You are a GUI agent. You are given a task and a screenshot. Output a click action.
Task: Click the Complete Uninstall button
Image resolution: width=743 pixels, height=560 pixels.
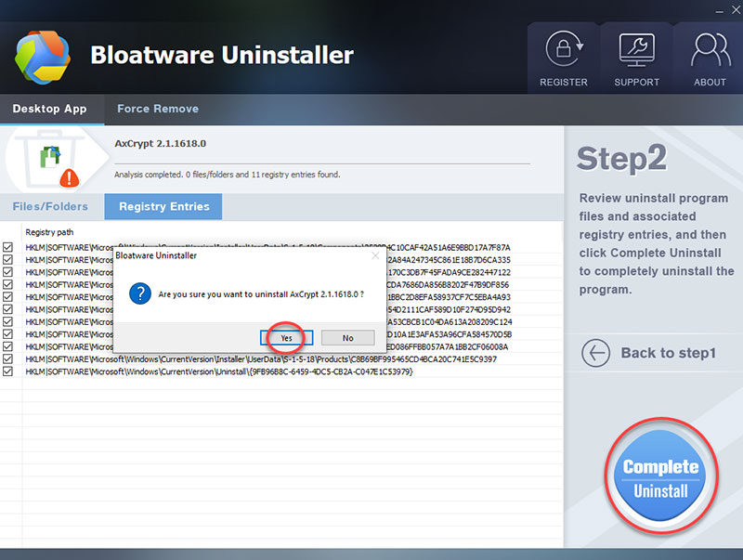pyautogui.click(x=660, y=475)
